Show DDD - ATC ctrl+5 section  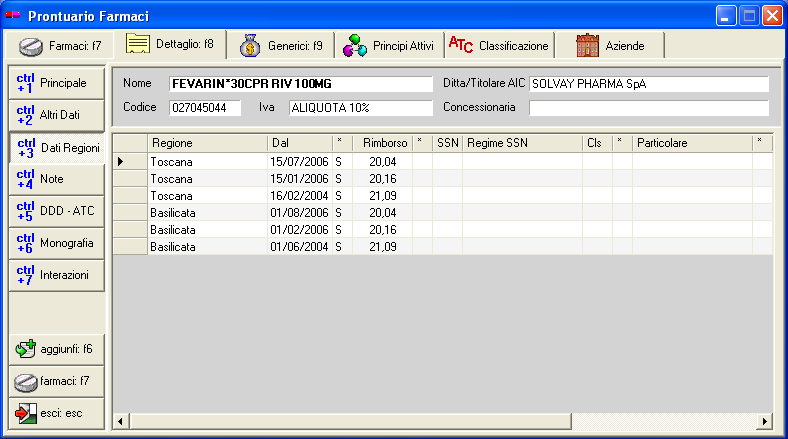[x=57, y=211]
